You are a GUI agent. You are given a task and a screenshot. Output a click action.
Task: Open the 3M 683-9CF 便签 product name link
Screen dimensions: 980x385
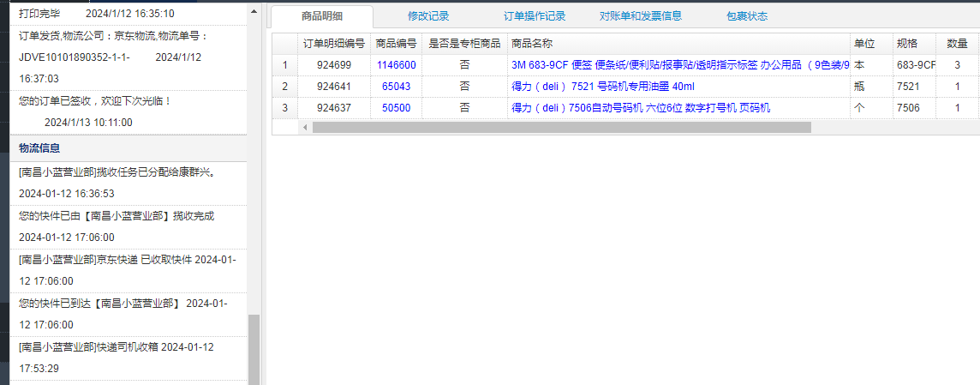point(680,65)
